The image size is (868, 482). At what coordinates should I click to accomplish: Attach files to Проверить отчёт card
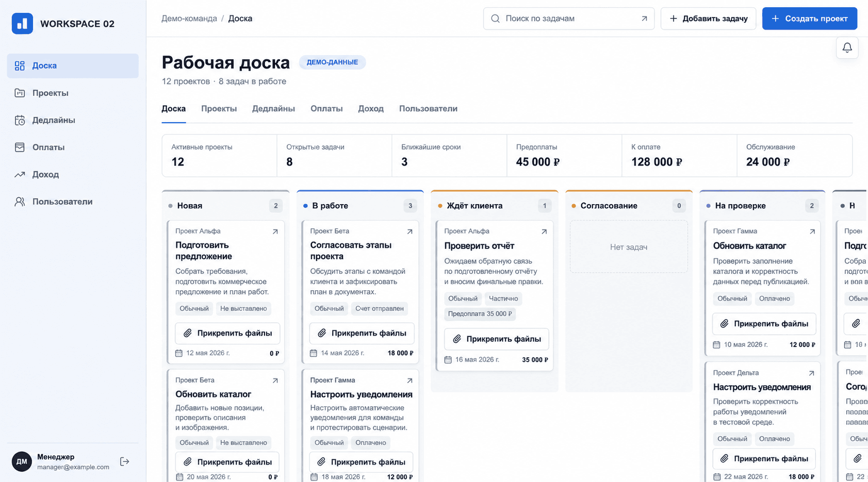click(x=496, y=339)
